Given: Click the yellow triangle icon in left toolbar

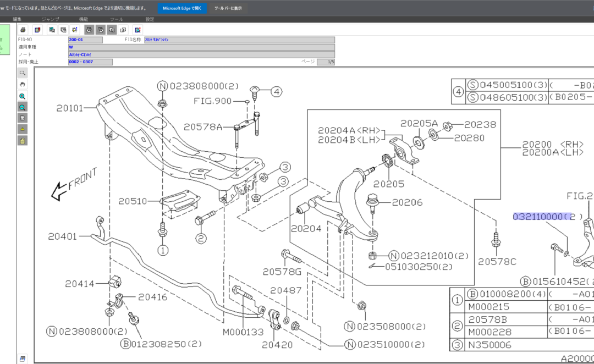Looking at the screenshot, I should [x=23, y=129].
